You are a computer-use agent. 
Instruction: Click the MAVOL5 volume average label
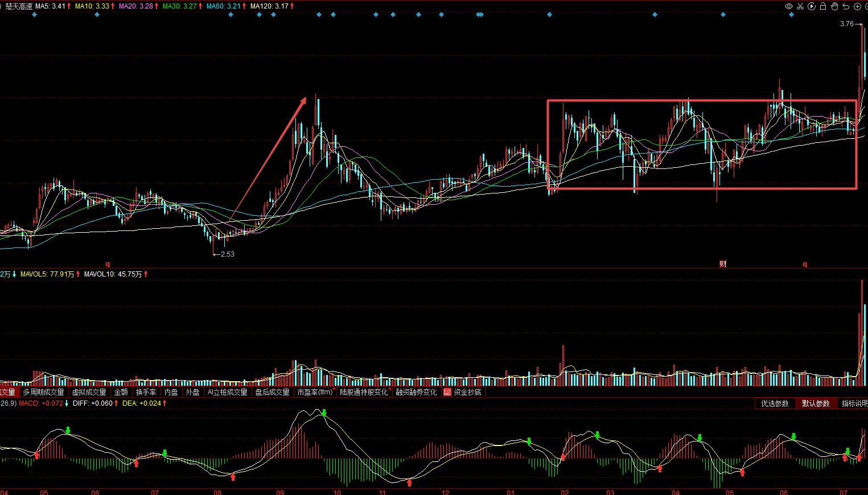pos(50,274)
